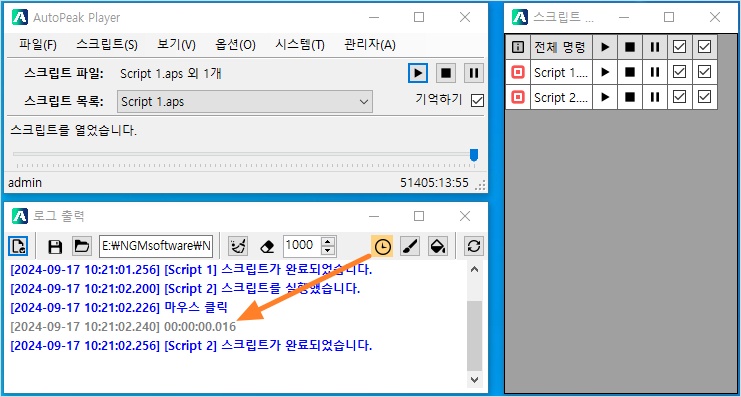Click the playback position slider handle

pos(474,155)
